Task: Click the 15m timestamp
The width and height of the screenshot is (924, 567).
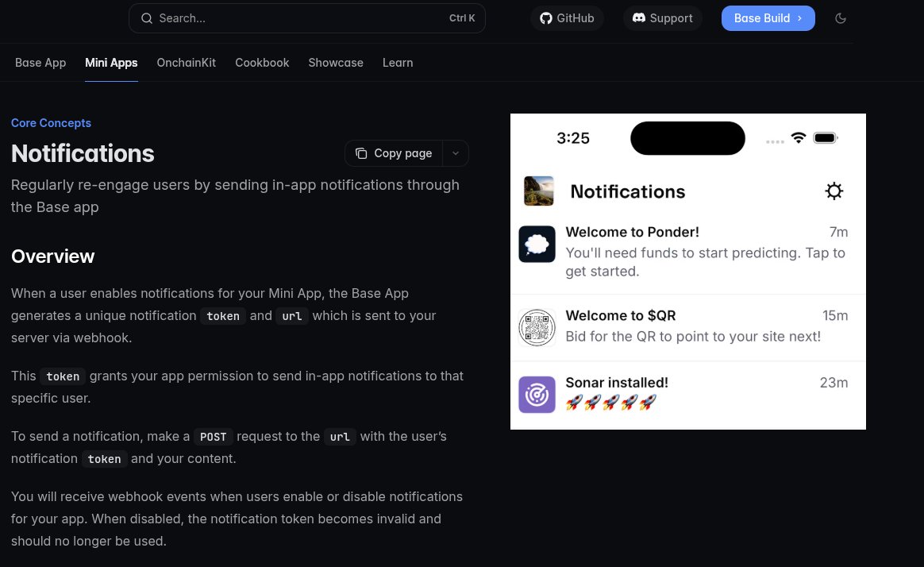Action: 835,316
